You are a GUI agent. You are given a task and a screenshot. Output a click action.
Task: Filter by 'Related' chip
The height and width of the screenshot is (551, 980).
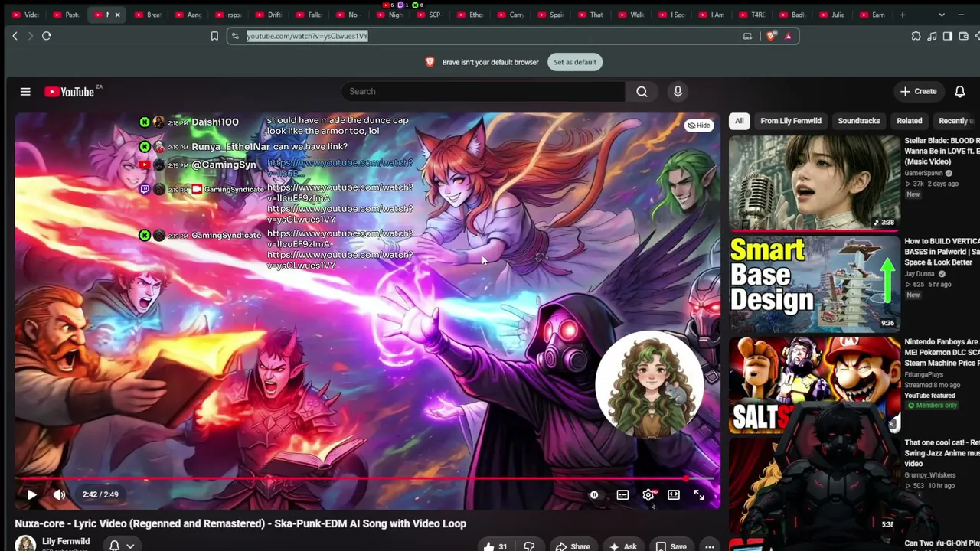click(910, 121)
